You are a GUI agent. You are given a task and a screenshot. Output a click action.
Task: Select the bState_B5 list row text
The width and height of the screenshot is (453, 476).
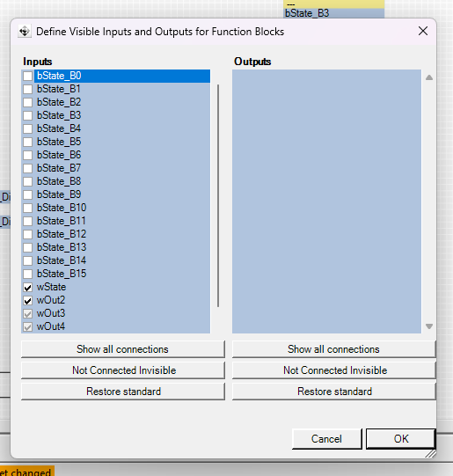(59, 142)
